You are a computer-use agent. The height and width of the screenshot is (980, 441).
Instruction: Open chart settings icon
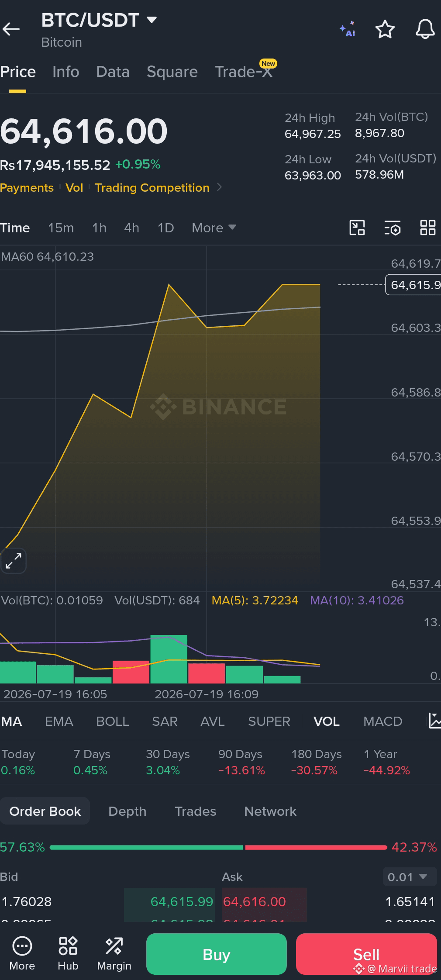[393, 228]
